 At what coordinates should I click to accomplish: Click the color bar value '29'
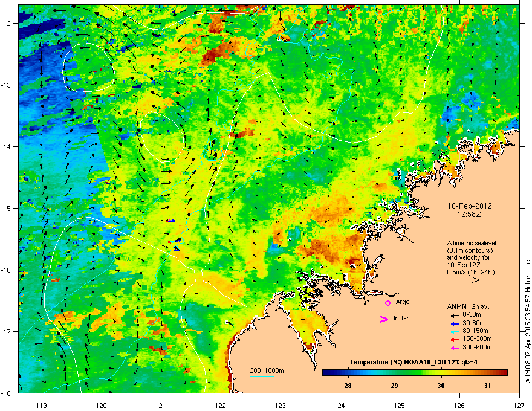click(x=394, y=386)
